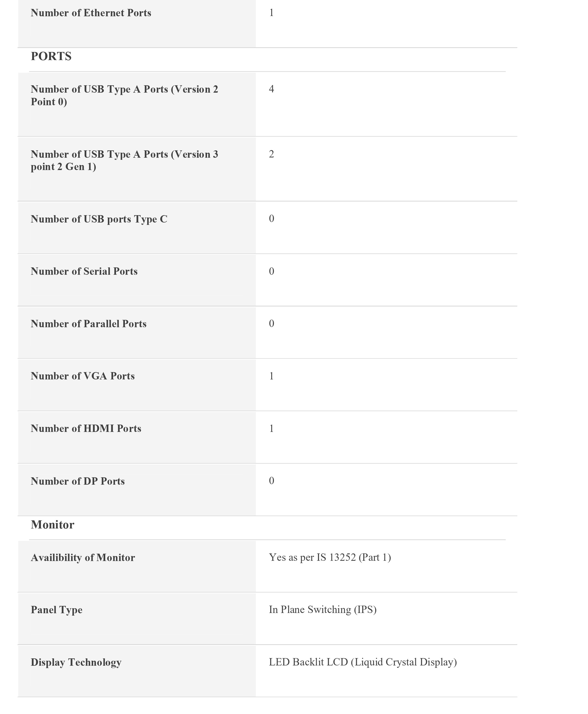Click the 'Yes as per IS 13252 (Part 1)' value
The image size is (588, 714).
click(x=330, y=557)
